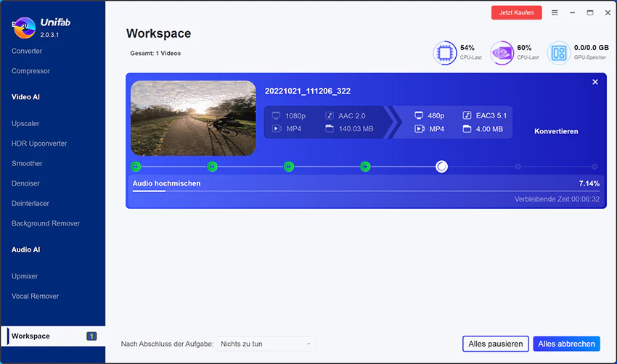The height and width of the screenshot is (364, 617).
Task: Click the output resolution icon 480p
Action: click(x=419, y=115)
